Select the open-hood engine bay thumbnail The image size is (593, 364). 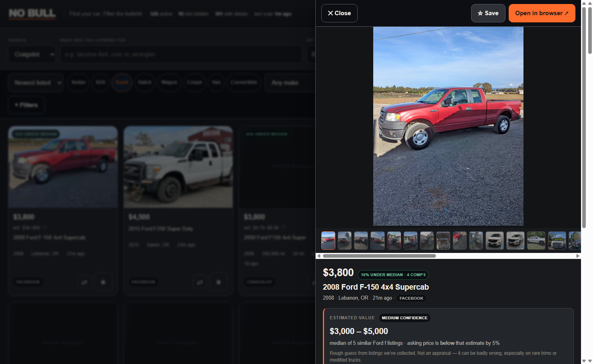[443, 241]
